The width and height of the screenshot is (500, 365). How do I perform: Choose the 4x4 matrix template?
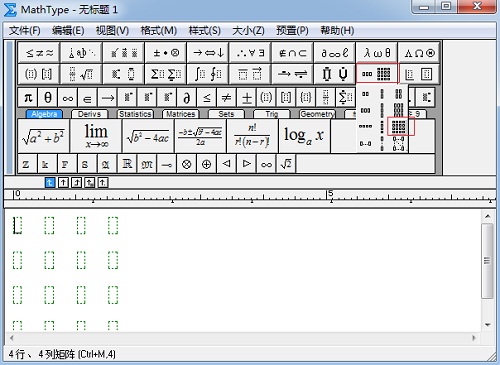click(398, 126)
